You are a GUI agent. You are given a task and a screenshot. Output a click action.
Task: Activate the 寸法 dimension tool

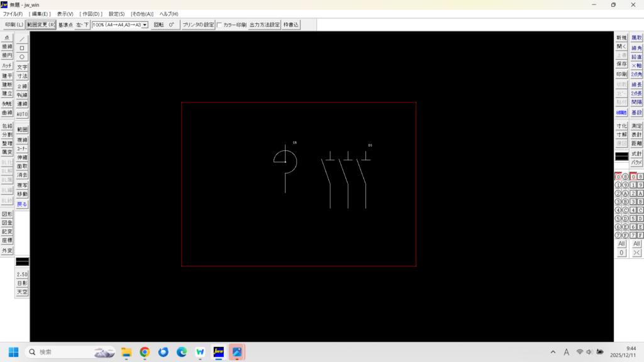click(22, 76)
